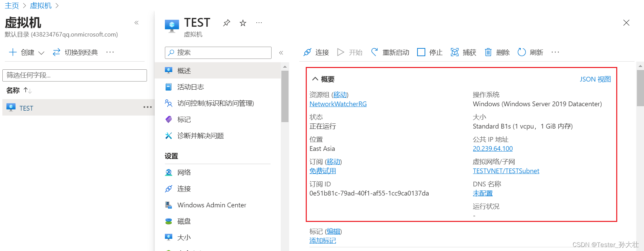This screenshot has height=251, width=644.
Task: Select 概述 in resource menu
Action: click(x=218, y=70)
